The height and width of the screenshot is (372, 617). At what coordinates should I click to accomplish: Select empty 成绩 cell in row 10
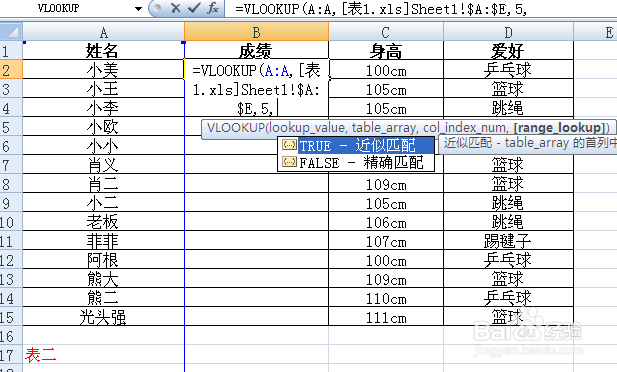[x=256, y=222]
